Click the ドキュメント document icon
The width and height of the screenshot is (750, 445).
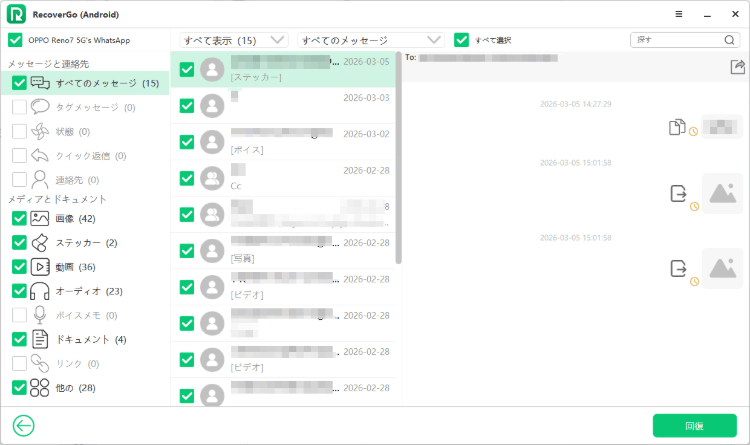coord(40,339)
